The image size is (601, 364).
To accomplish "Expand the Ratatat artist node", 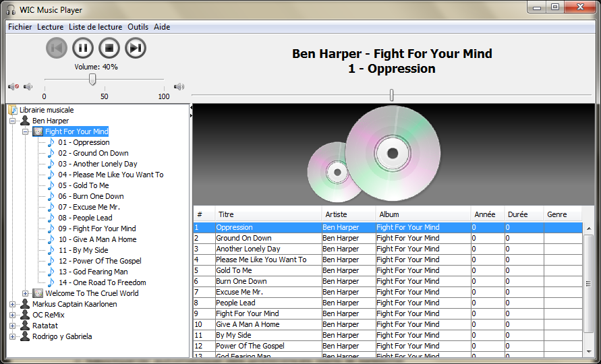I will tap(13, 326).
